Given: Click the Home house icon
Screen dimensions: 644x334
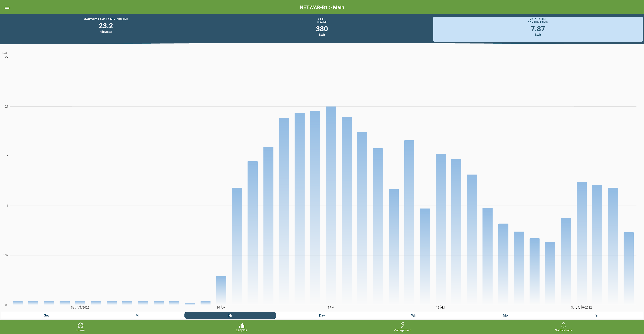Looking at the screenshot, I should (80, 325).
